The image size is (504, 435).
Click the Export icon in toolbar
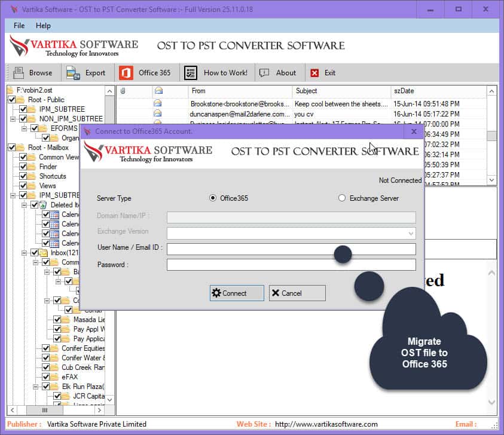pyautogui.click(x=73, y=73)
